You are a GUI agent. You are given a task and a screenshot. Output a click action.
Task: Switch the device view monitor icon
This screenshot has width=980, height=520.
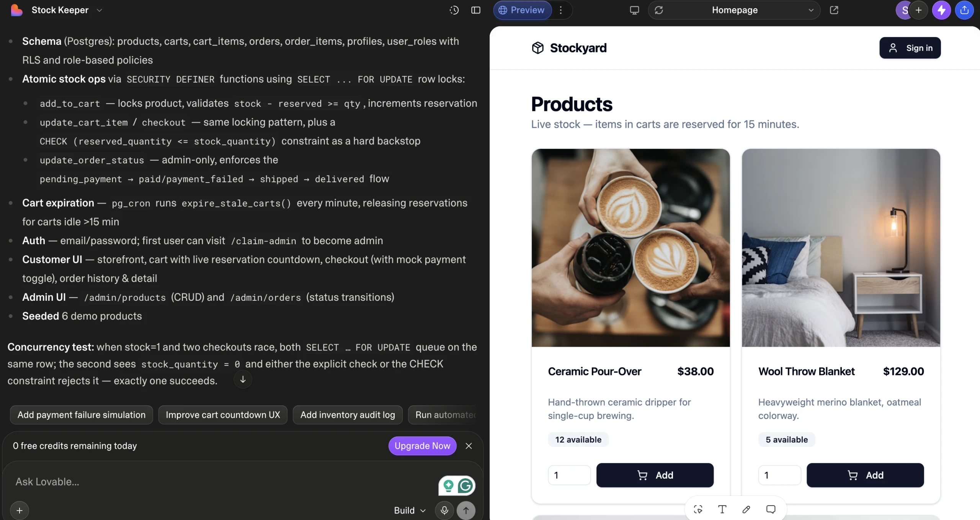[x=634, y=10]
